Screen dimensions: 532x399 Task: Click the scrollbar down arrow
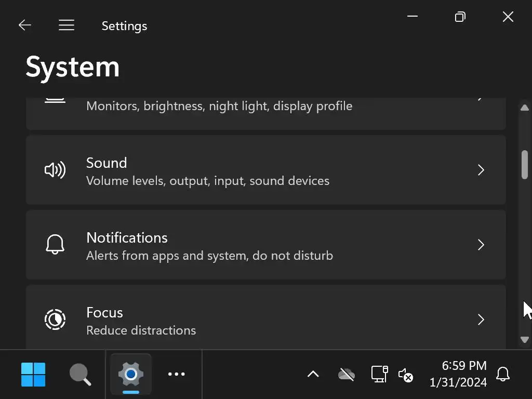pos(525,340)
